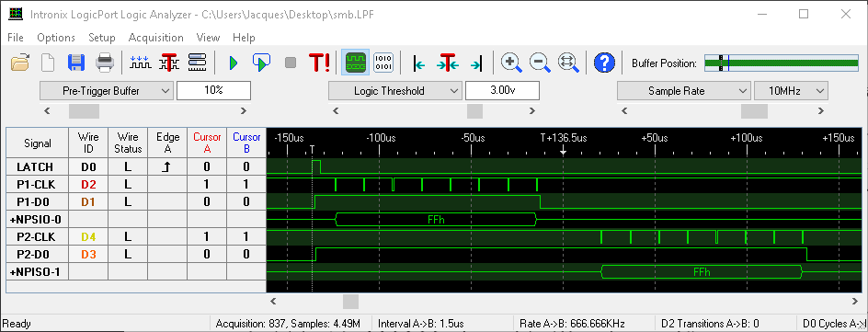Viewport: 868px width, 332px height.
Task: Open the Help menu
Action: point(244,38)
